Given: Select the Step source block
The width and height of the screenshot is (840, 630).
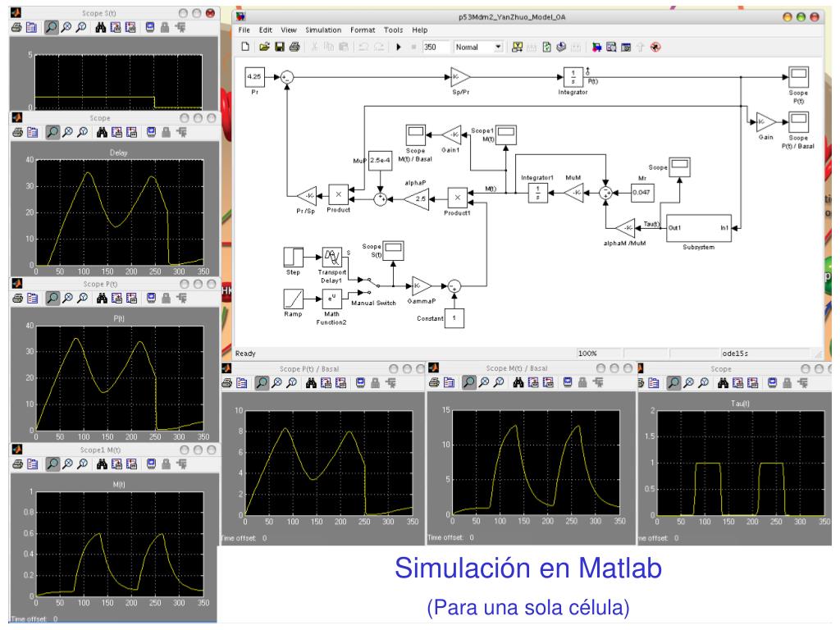Looking at the screenshot, I should [x=293, y=257].
